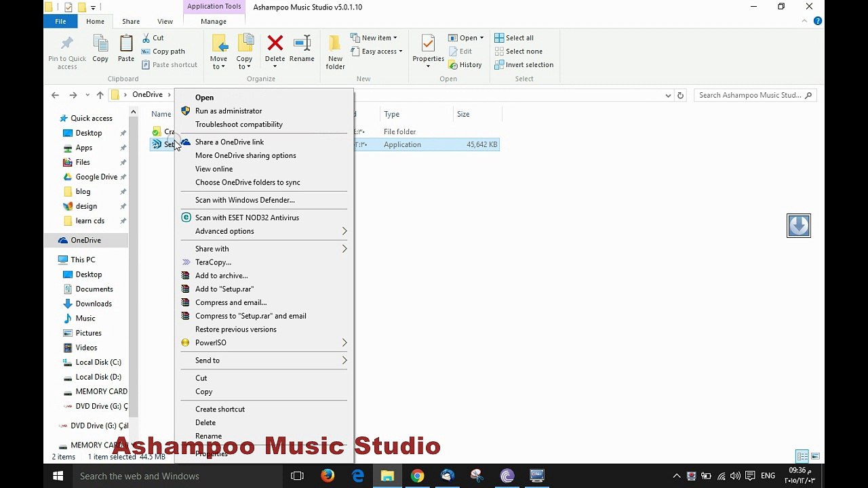Click the Pin to Quick access icon
Viewport: 868px width, 488px height.
click(67, 44)
